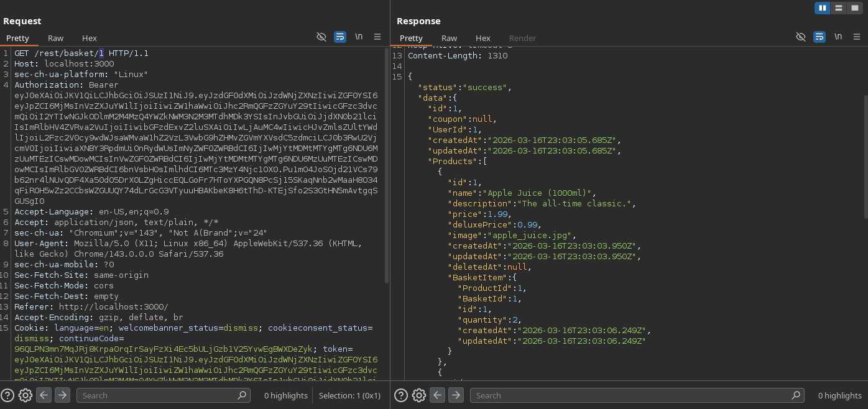
Task: Switch to Raw tab in Request
Action: click(x=55, y=38)
